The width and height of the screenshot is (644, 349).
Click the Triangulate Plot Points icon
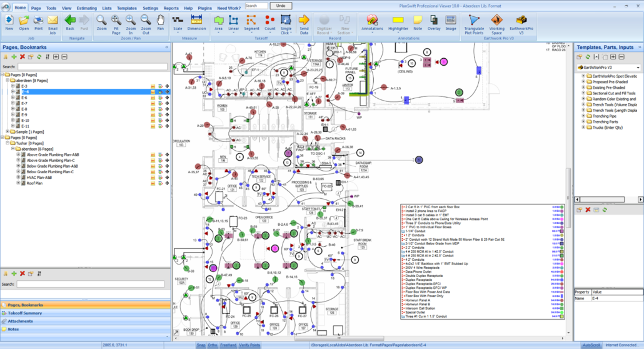[x=474, y=23]
